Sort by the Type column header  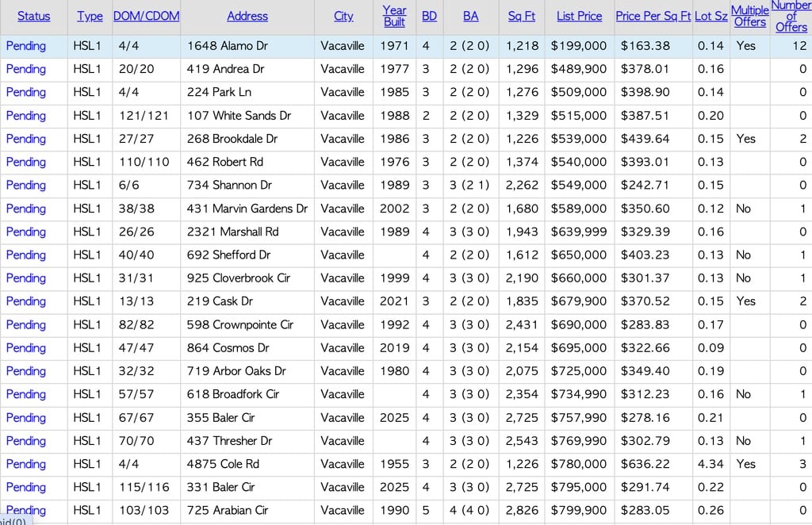click(x=90, y=16)
